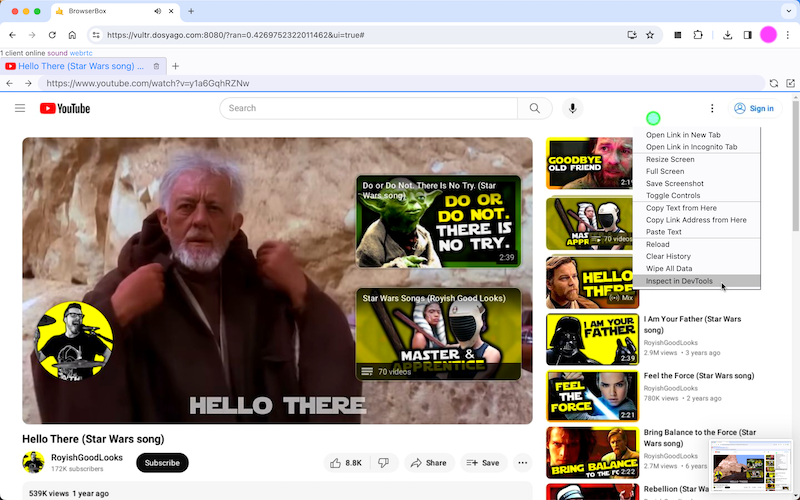Start voice search with microphone icon
Image resolution: width=800 pixels, height=500 pixels.
[572, 108]
